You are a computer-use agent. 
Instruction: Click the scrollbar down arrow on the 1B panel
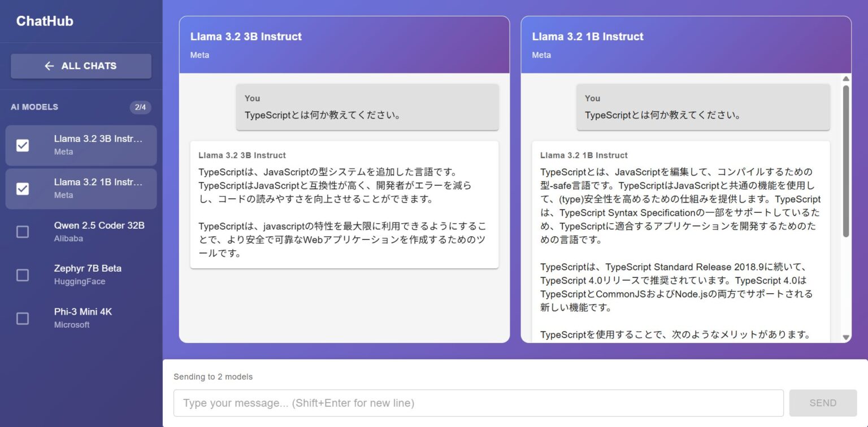846,336
